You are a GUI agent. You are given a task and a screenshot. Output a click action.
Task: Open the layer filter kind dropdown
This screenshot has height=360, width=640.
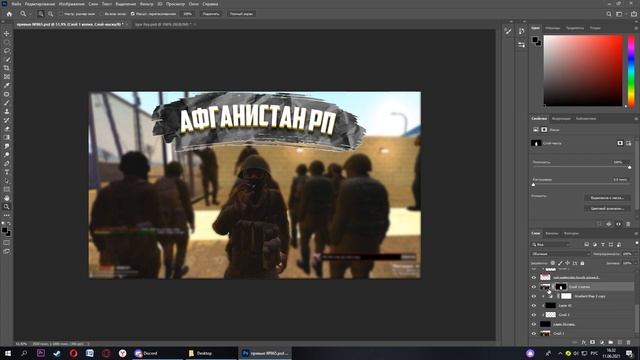pos(551,244)
